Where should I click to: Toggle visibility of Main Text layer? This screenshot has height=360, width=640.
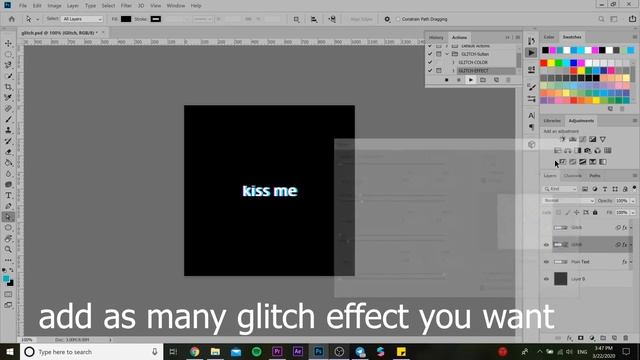point(546,262)
